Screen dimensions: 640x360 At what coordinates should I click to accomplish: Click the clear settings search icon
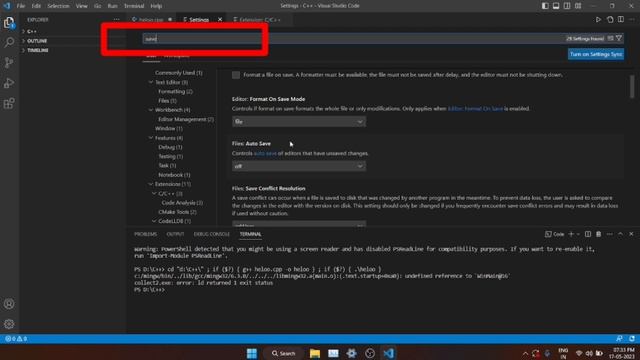coord(611,38)
